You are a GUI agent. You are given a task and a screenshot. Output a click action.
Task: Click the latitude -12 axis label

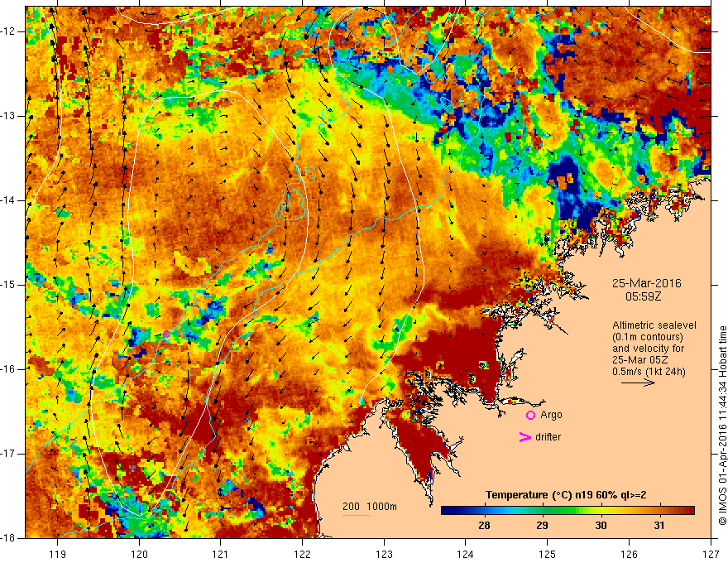[8, 31]
